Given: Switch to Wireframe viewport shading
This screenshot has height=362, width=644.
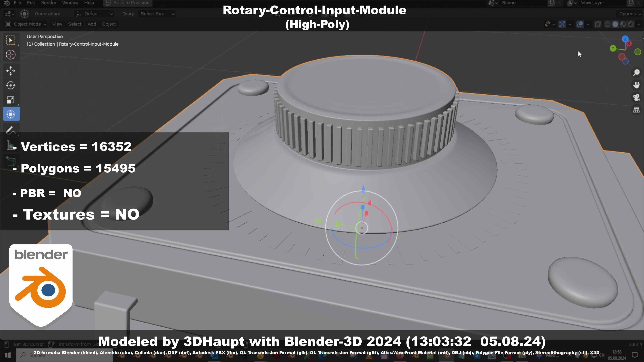Looking at the screenshot, I should point(607,24).
